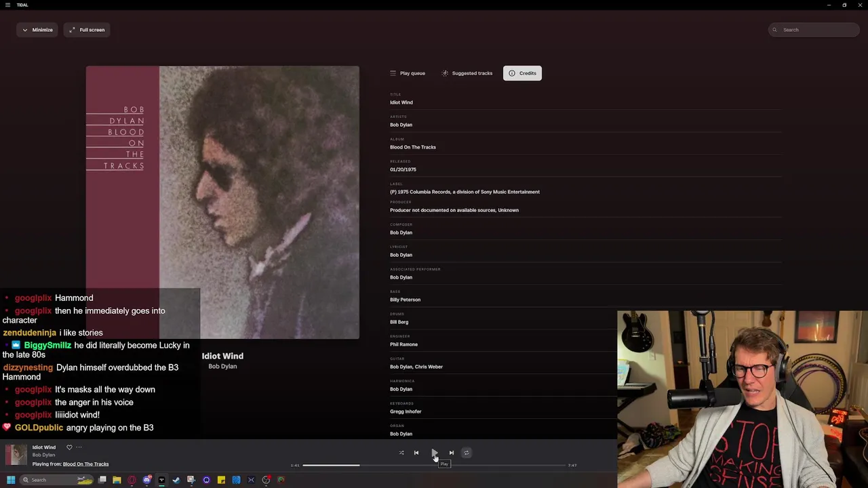Select the Credits tab
The height and width of the screenshot is (488, 868).
point(522,73)
